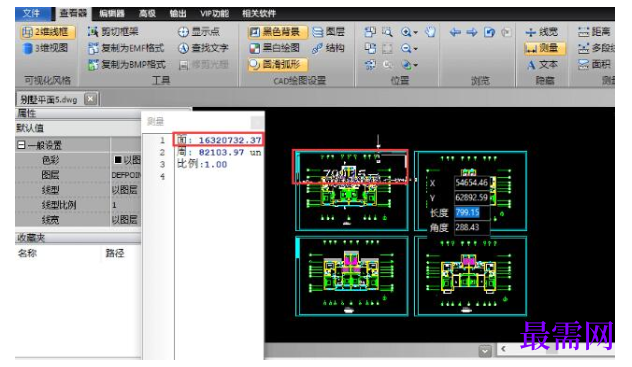Click the Show Points (显示点) tool

pos(199,31)
